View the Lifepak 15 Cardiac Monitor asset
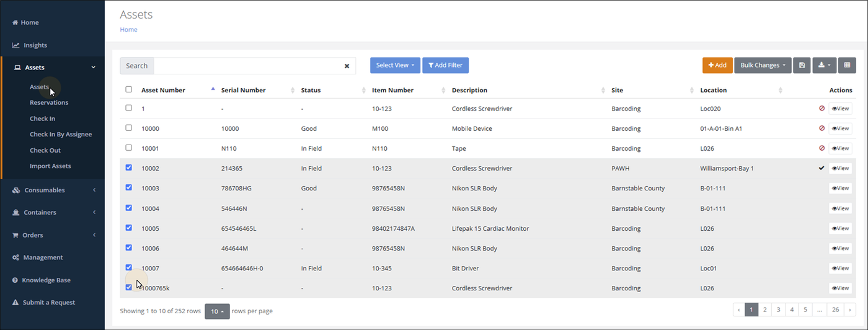The height and width of the screenshot is (330, 868). (x=841, y=228)
